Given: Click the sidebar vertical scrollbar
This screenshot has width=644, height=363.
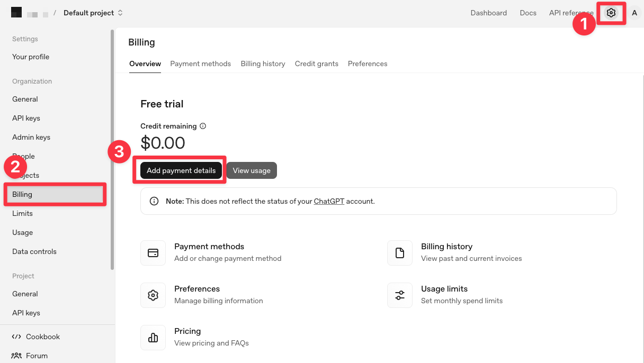Looking at the screenshot, I should [x=112, y=148].
